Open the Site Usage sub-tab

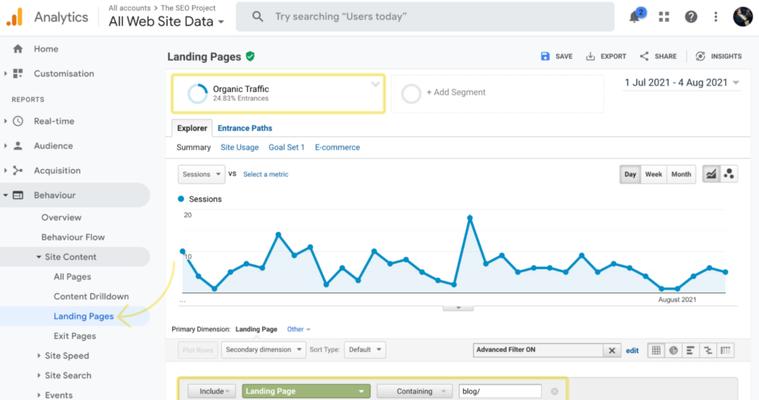240,147
